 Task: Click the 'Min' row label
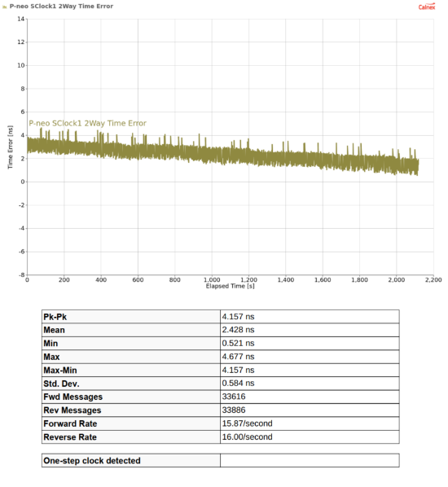pos(51,343)
